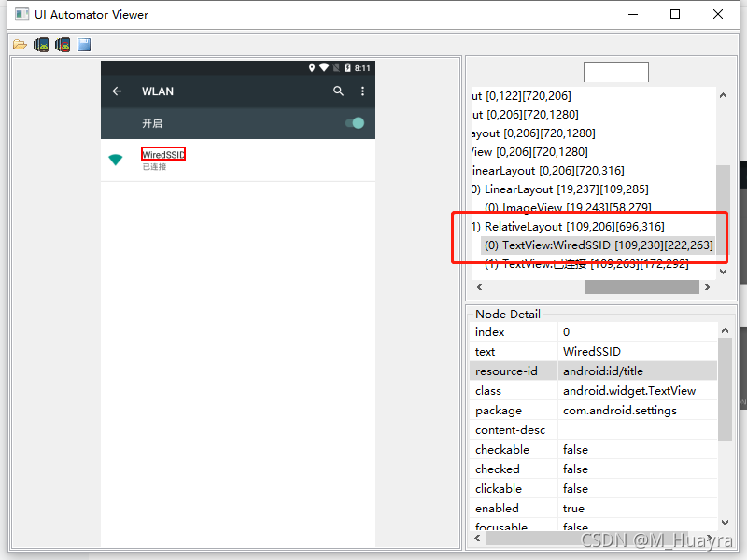
Task: Maximize the UI Automator Viewer window
Action: (675, 14)
